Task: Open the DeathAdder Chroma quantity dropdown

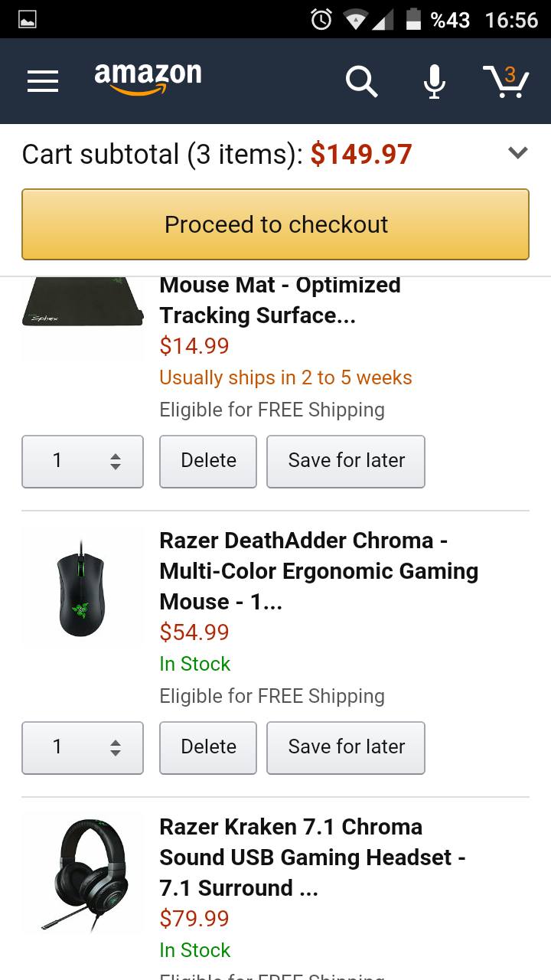Action: [x=83, y=747]
